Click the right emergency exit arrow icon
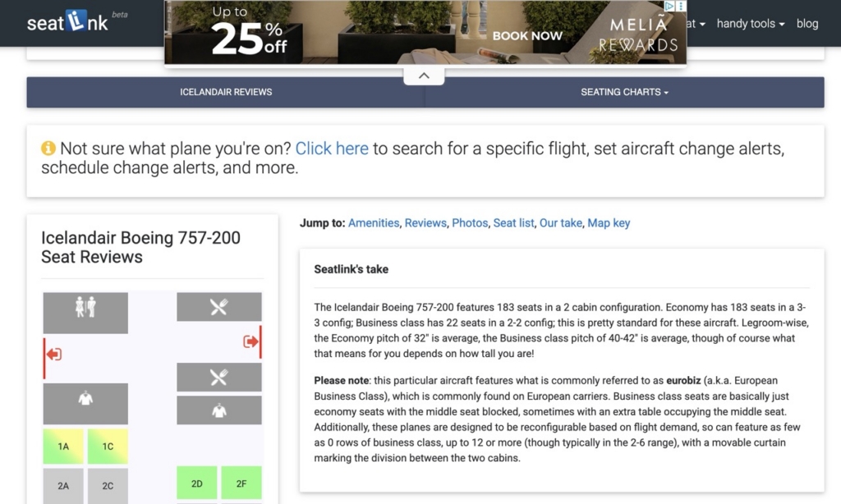Image resolution: width=841 pixels, height=504 pixels. coord(250,341)
